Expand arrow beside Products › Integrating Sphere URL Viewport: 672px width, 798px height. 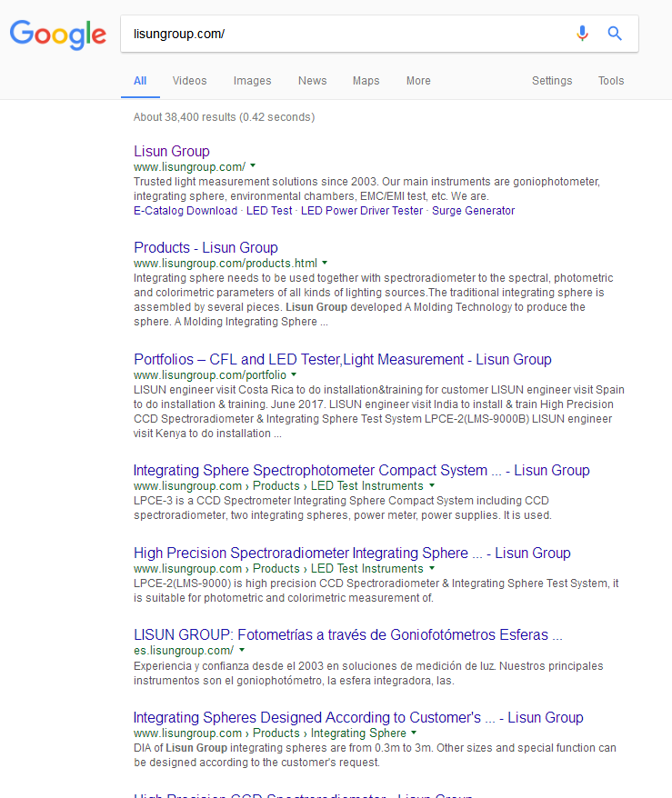(x=414, y=733)
